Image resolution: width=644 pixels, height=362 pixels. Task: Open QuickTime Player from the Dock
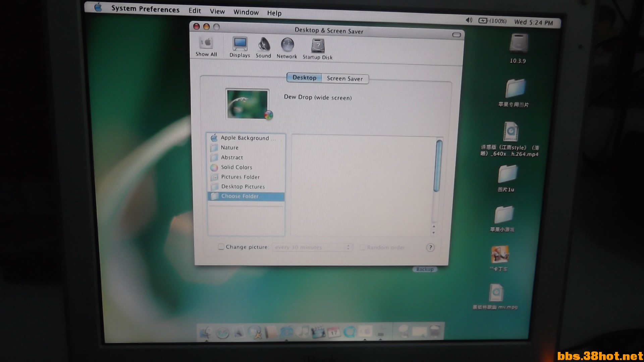(350, 332)
